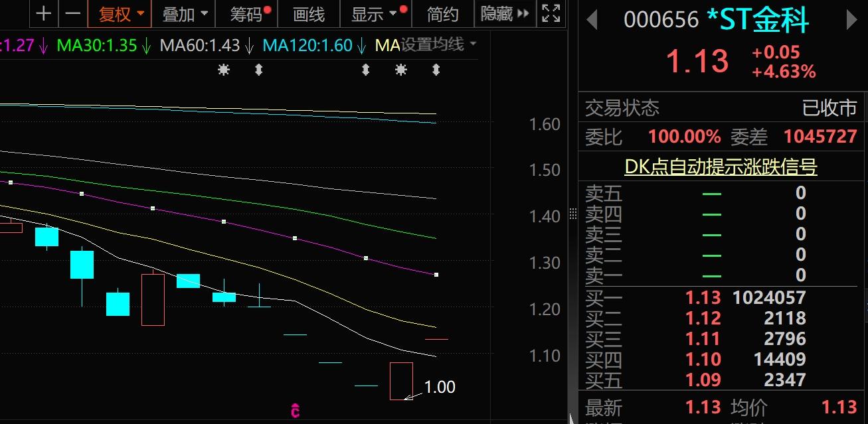Open the 筹码 chip distribution view
Screen dimensions: 868x424
pyautogui.click(x=247, y=13)
